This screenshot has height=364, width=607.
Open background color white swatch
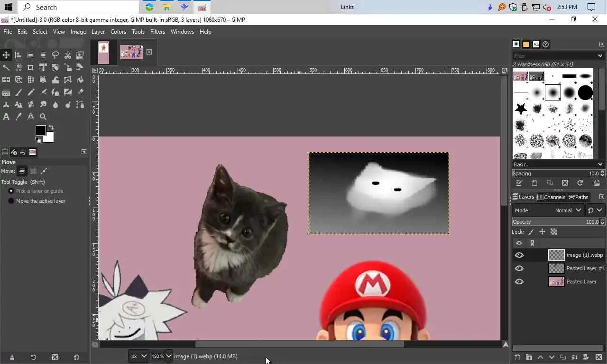coord(49,138)
